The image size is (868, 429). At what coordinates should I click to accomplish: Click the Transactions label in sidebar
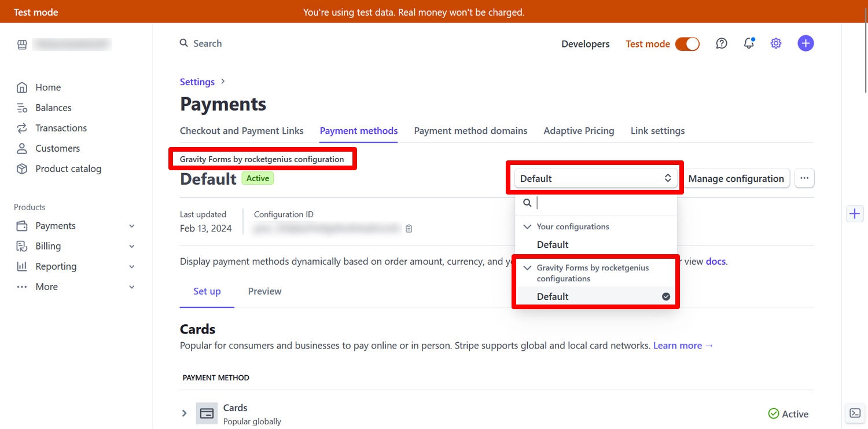61,128
